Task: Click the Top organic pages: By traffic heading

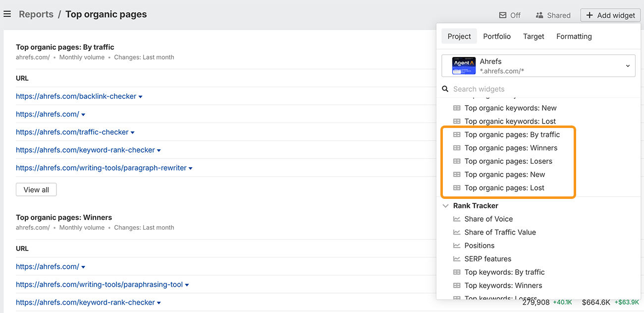Action: tap(65, 48)
